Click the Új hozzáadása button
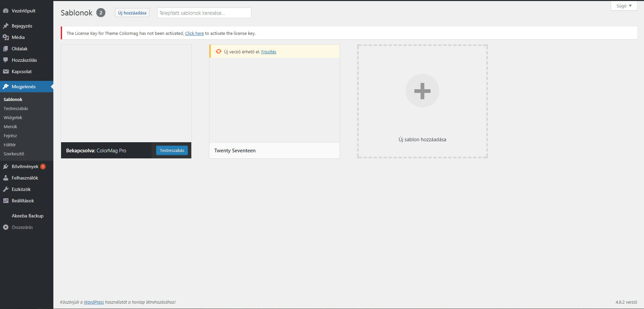The image size is (644, 309). click(132, 13)
